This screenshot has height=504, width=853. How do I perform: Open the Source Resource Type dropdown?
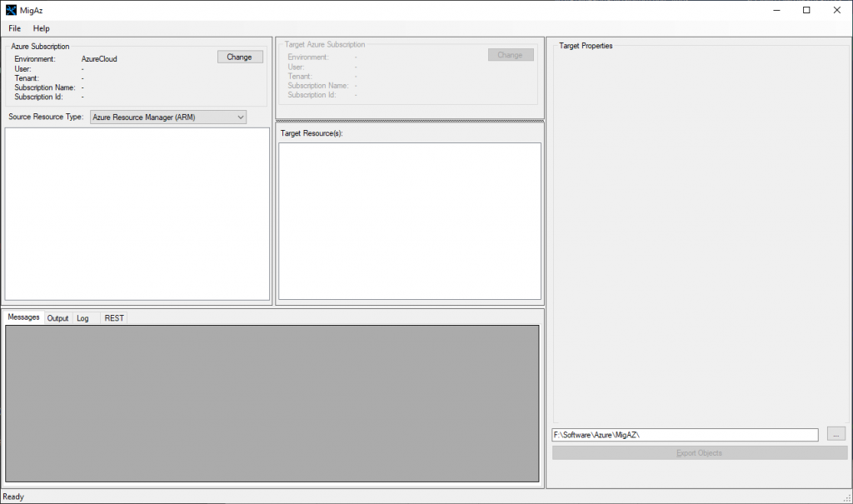pyautogui.click(x=168, y=117)
